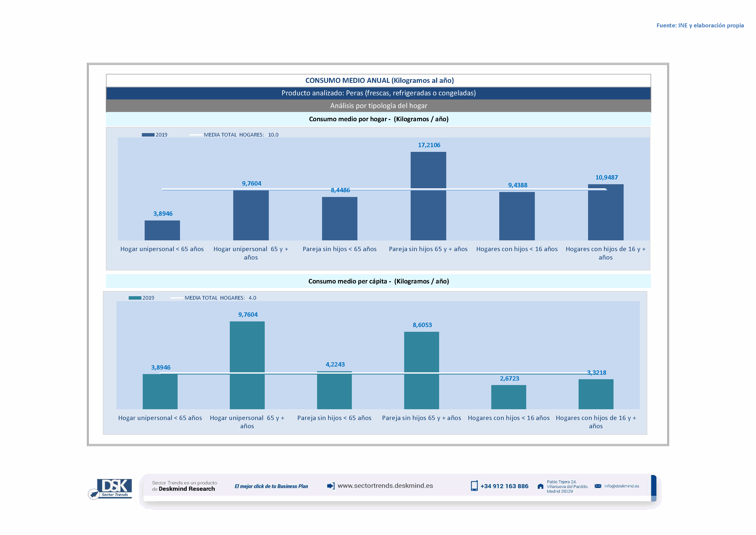Screen dimensions: 756x535
Task: Select the teal 9,7604 per cápita bar
Action: (247, 349)
